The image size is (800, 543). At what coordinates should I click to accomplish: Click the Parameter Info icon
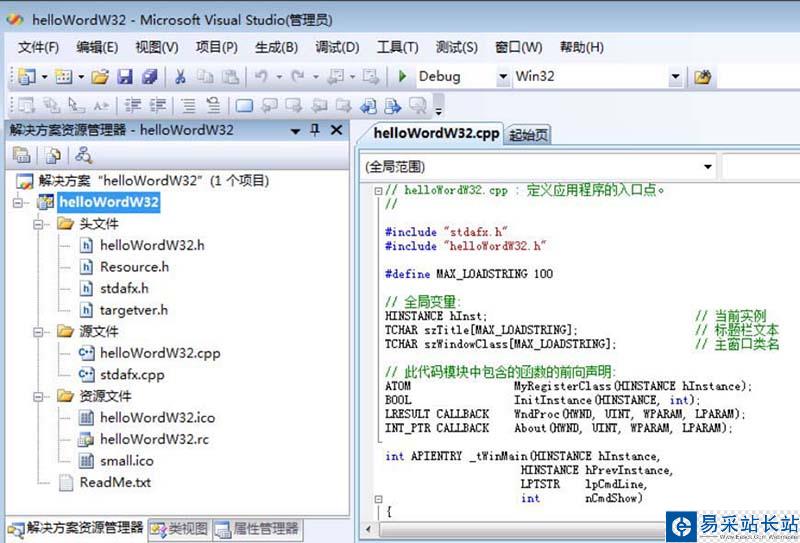coord(52,106)
